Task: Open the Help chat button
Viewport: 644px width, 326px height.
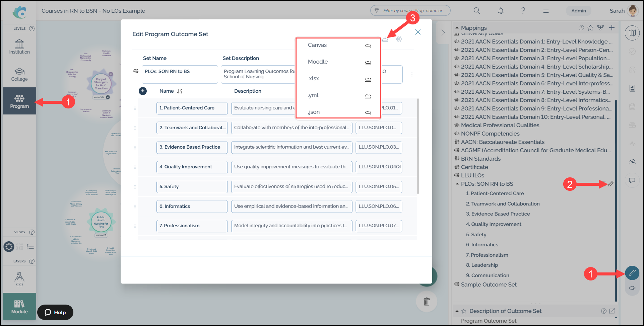Action: pyautogui.click(x=55, y=312)
